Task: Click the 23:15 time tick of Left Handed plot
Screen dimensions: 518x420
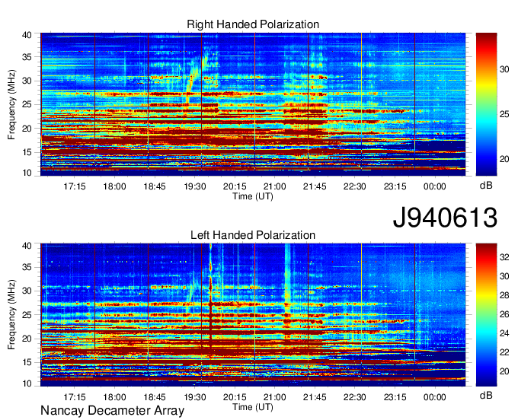Action: pyautogui.click(x=395, y=397)
